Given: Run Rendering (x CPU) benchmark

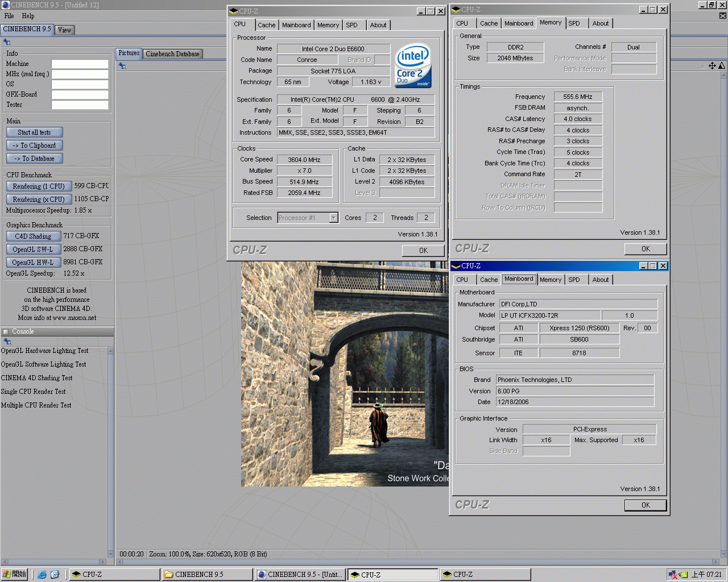Looking at the screenshot, I should [39, 199].
